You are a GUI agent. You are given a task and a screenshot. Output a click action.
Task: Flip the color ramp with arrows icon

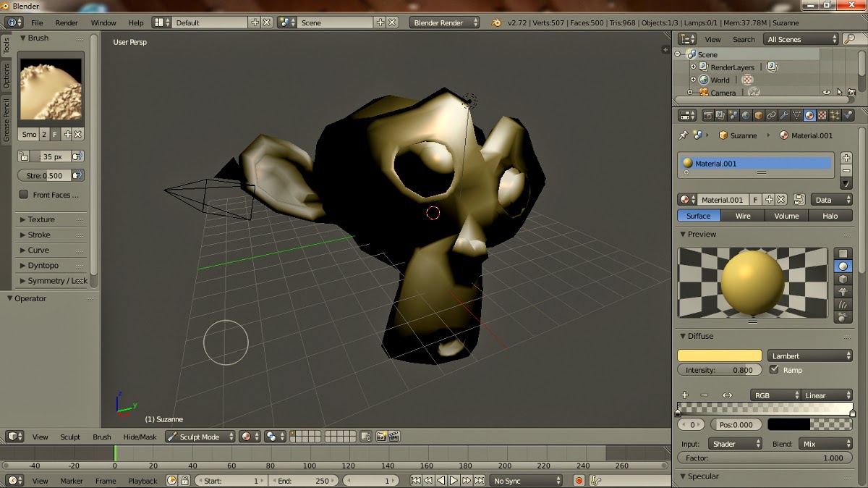click(727, 395)
